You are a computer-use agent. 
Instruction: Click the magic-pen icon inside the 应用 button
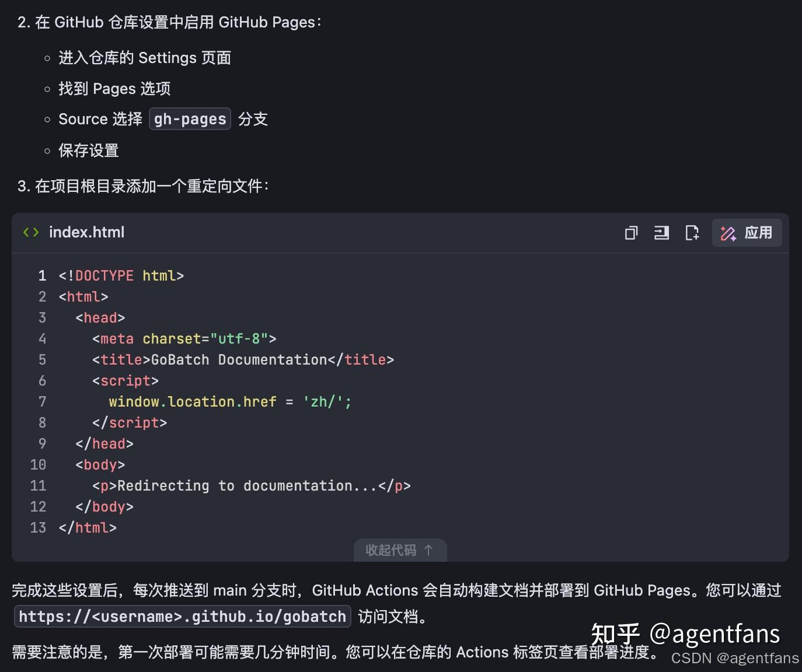pyautogui.click(x=728, y=233)
